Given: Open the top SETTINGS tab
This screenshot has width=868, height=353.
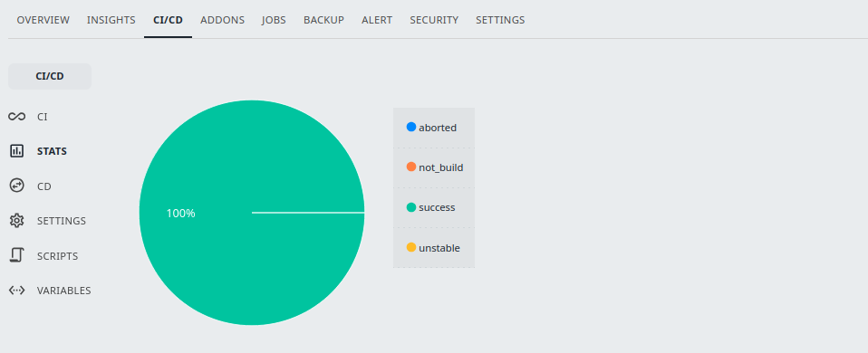Looking at the screenshot, I should tap(500, 20).
